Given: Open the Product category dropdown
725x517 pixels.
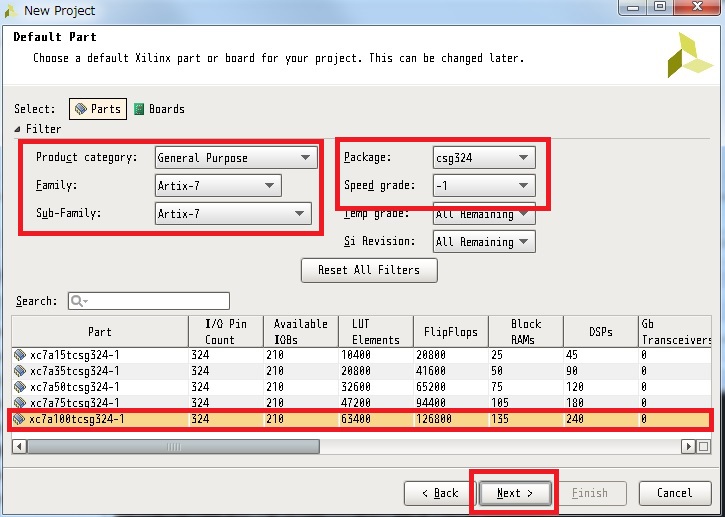Looking at the screenshot, I should click(236, 158).
